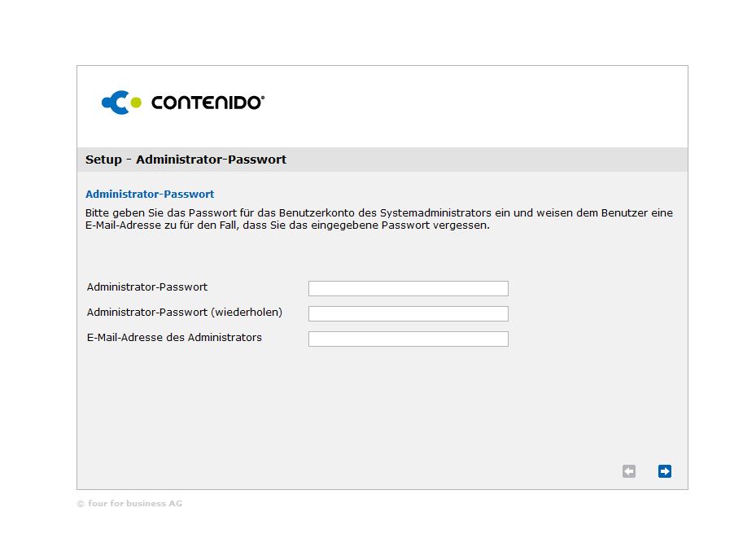
Task: Click the blue next arrow button
Action: (664, 470)
